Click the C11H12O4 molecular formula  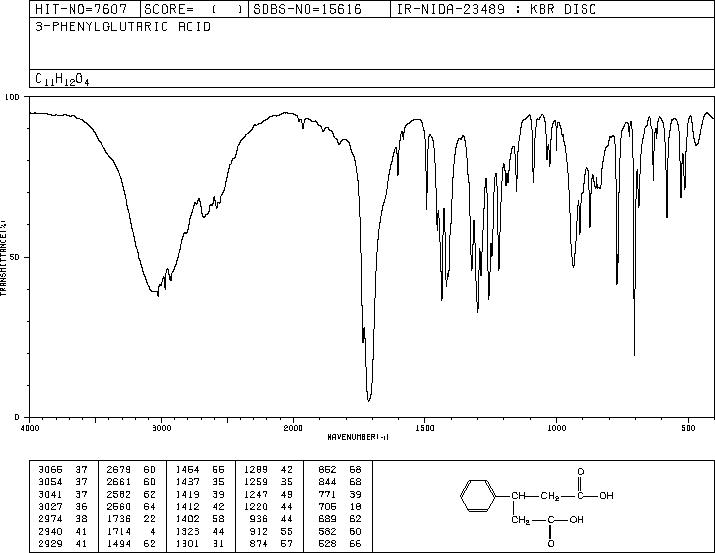coord(62,79)
